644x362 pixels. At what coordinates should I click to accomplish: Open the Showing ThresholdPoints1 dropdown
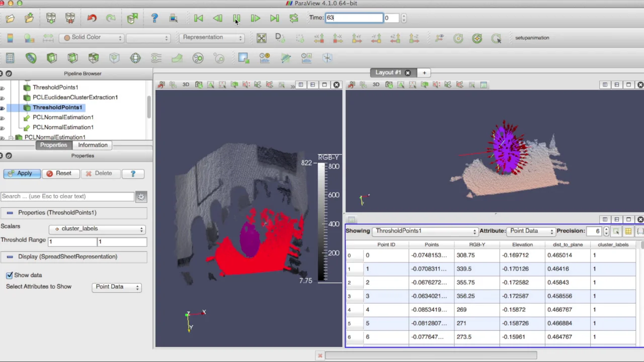425,231
